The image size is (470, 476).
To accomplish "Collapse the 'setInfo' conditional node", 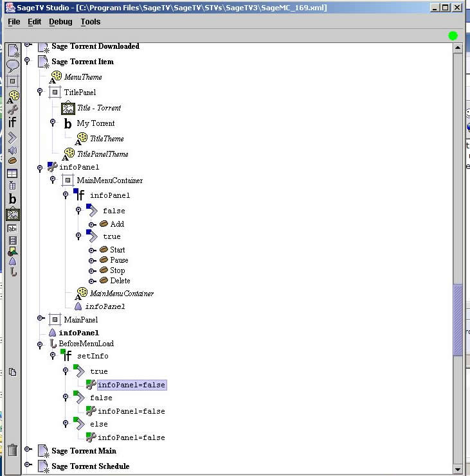I will point(53,355).
